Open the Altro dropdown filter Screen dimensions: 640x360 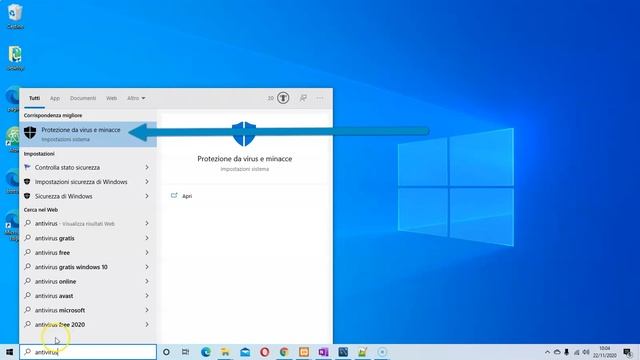coord(136,98)
